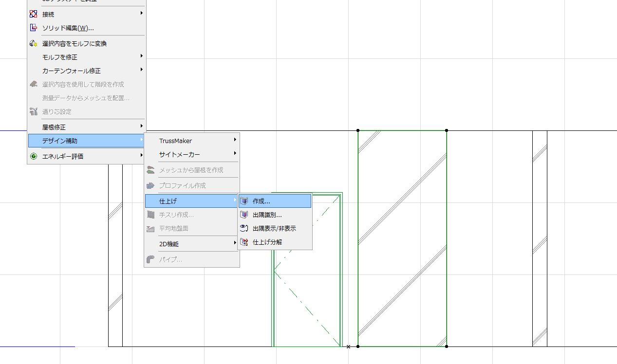Click the grayed 通り芯設定 entry

click(87, 111)
